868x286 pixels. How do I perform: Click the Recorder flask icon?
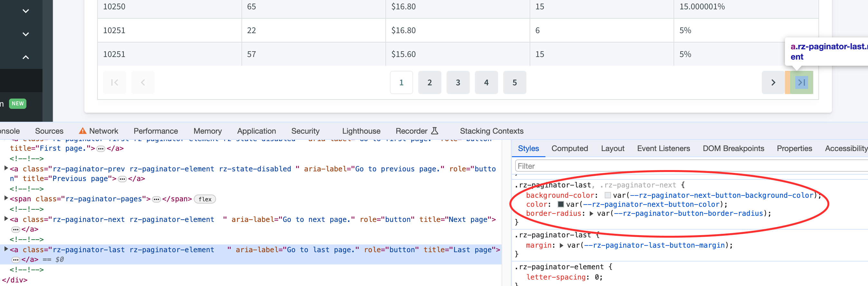[435, 131]
